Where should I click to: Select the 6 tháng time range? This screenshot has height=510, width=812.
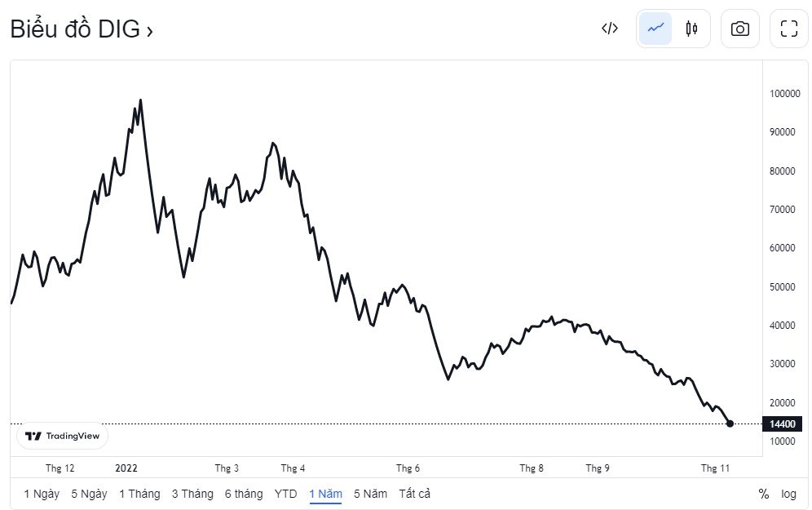(x=244, y=494)
